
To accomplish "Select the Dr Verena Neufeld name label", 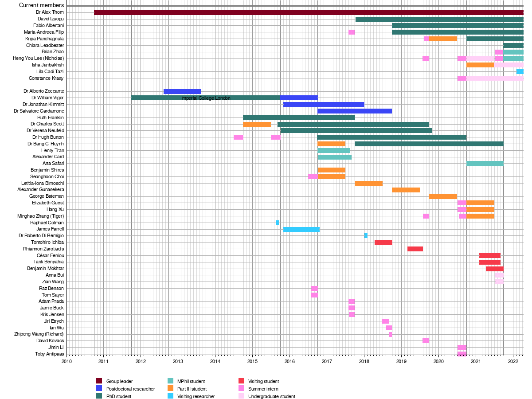I will (x=45, y=131).
